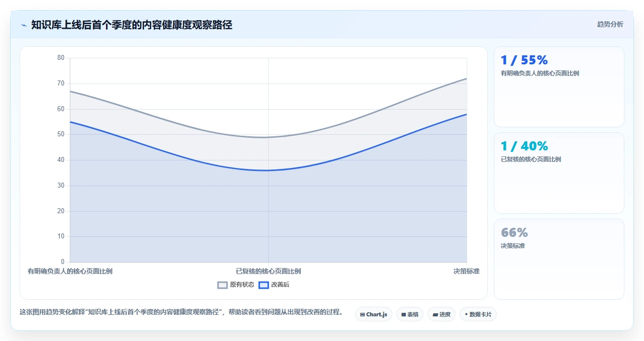This screenshot has height=341, width=644.
Task: Open the 66% 决策标准 data card
Action: [559, 259]
